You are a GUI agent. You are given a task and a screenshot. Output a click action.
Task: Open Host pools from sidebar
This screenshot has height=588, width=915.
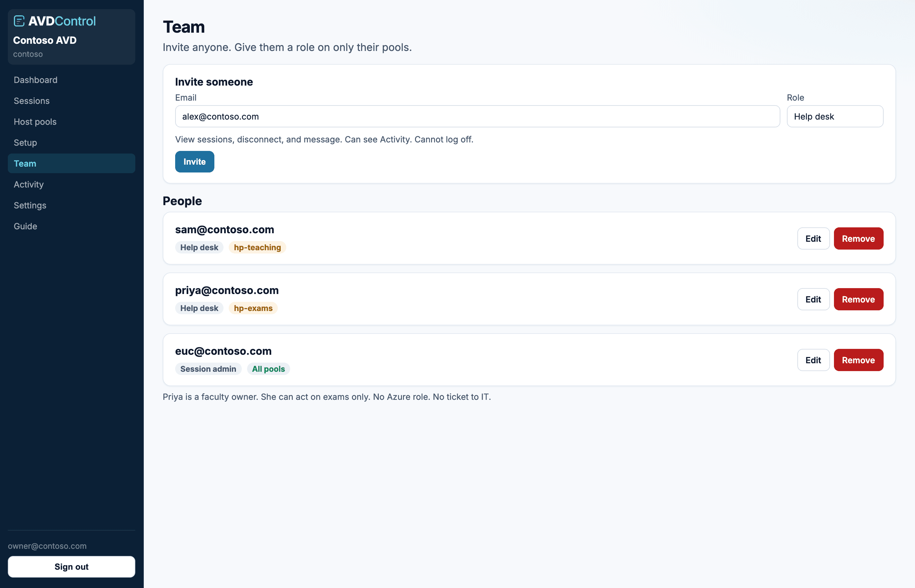pyautogui.click(x=72, y=122)
